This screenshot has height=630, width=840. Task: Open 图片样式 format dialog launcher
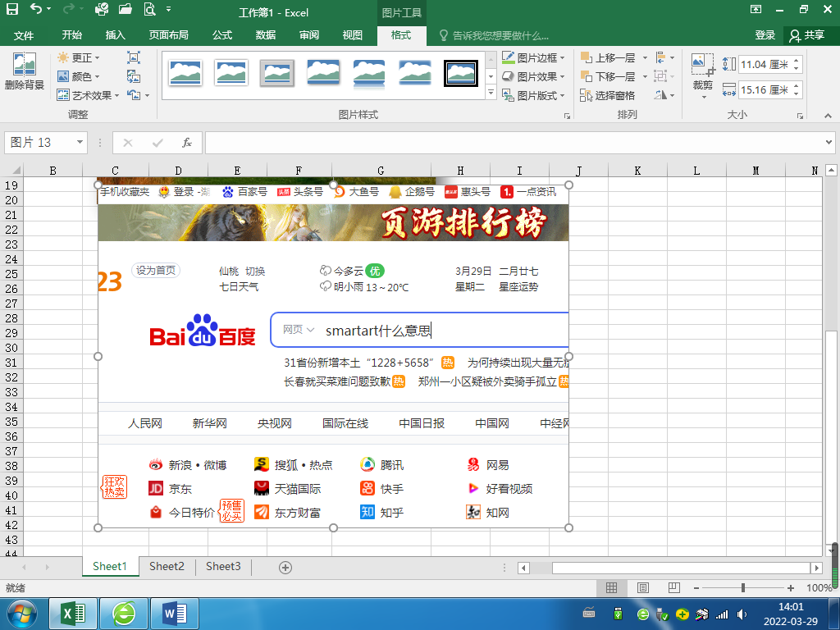coord(567,115)
